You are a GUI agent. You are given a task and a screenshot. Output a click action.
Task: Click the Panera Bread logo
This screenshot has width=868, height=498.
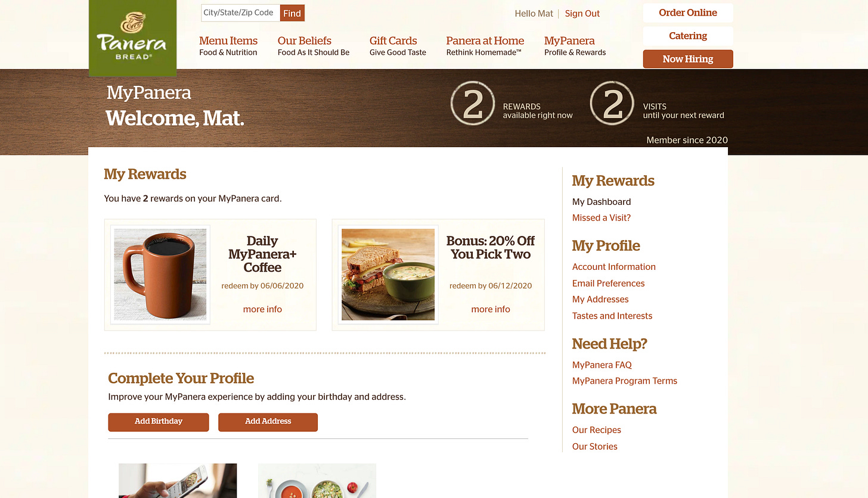pos(132,38)
